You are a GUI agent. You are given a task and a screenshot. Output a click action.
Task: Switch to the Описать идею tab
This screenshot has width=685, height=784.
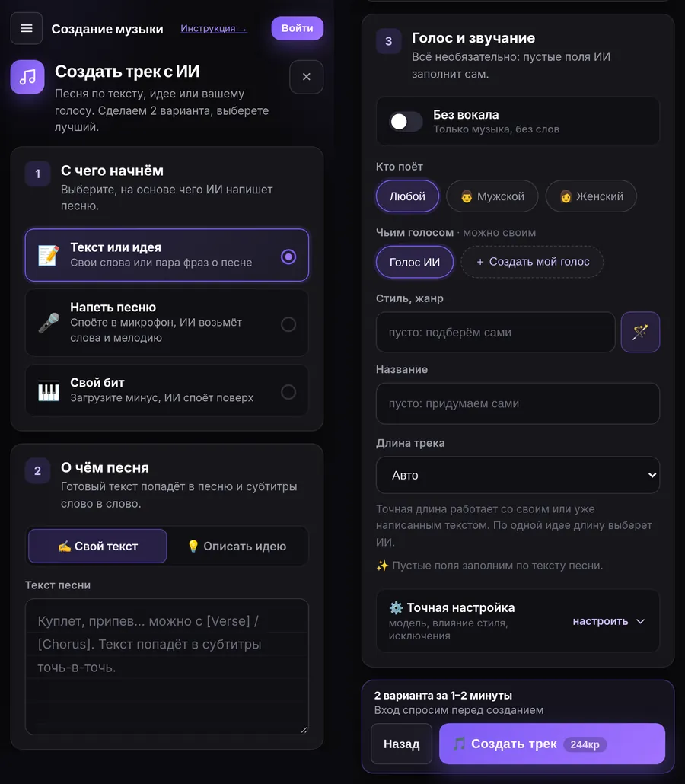pyautogui.click(x=237, y=546)
